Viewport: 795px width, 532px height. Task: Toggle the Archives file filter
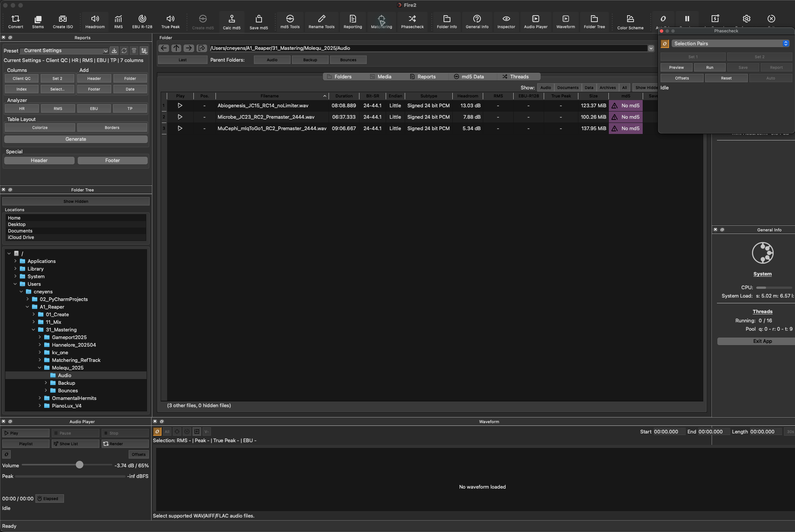pos(608,88)
